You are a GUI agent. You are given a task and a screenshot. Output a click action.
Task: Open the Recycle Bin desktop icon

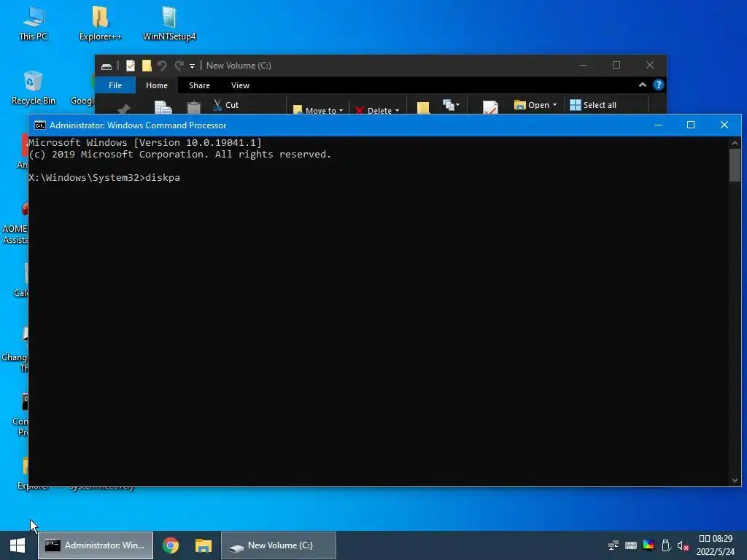coord(33,88)
